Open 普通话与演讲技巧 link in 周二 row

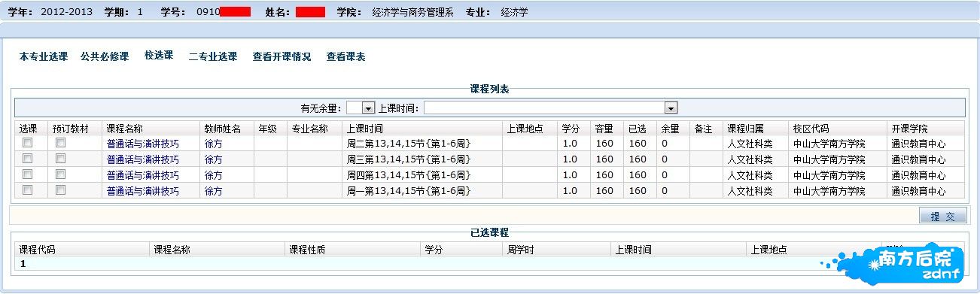(143, 144)
